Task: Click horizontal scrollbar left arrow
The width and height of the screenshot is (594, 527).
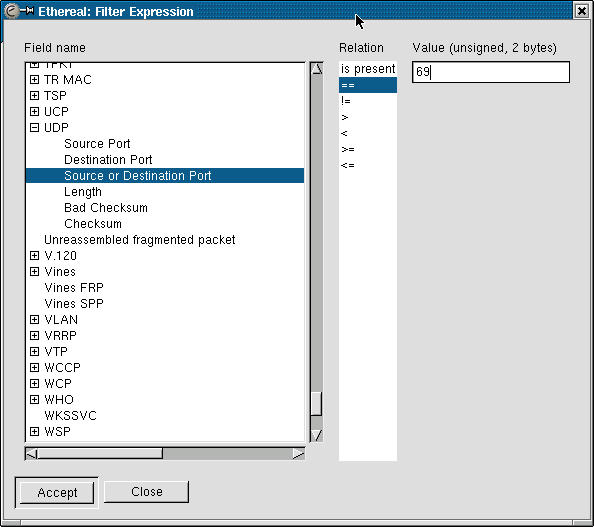Action: [31, 454]
